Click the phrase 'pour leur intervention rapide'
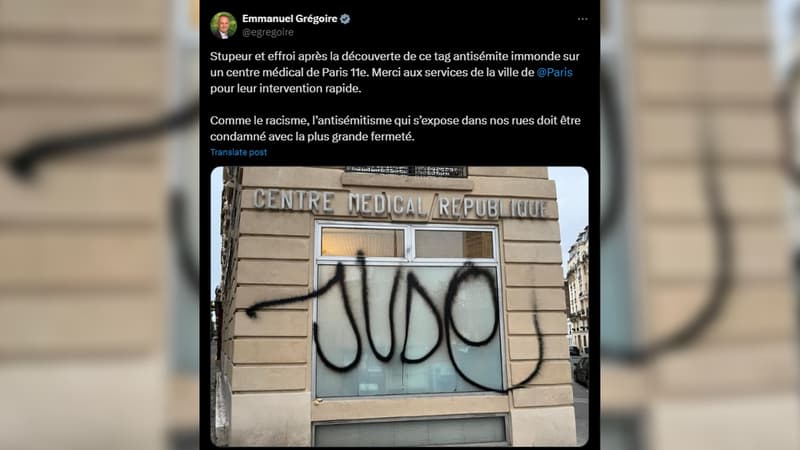Screen dimensions: 800x450 (285, 88)
